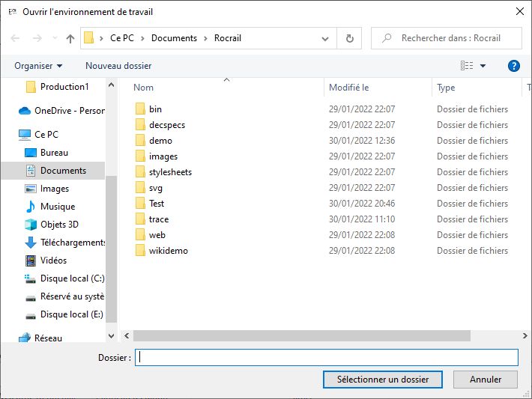Click the horizontal scrollbar right arrow
This screenshot has width=532, height=399.
tap(525, 335)
